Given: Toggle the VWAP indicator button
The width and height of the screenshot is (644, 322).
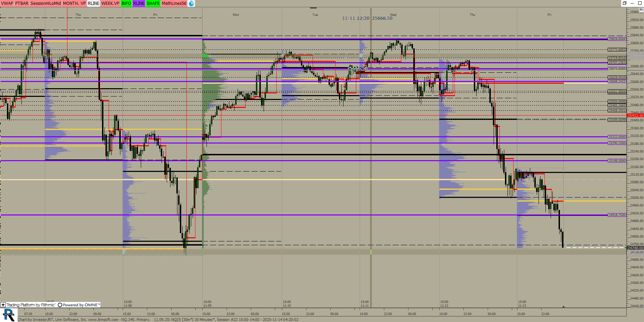Looking at the screenshot, I should click(x=7, y=3).
